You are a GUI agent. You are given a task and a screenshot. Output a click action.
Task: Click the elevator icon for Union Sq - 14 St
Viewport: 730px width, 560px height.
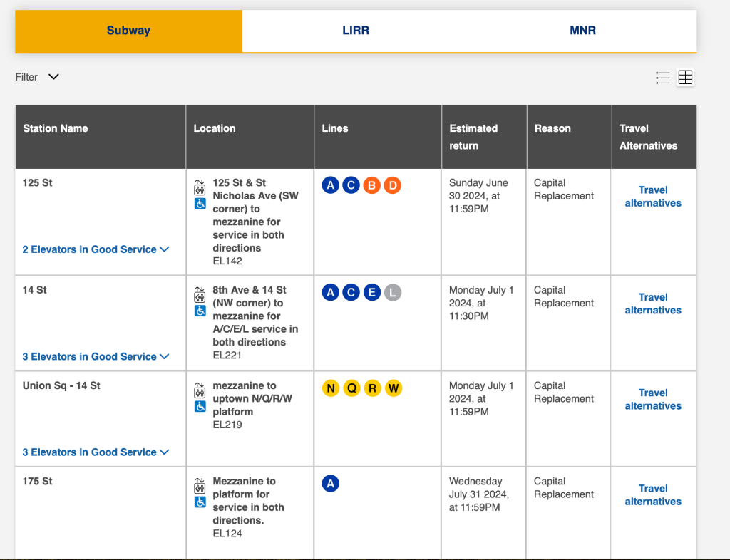click(x=200, y=391)
